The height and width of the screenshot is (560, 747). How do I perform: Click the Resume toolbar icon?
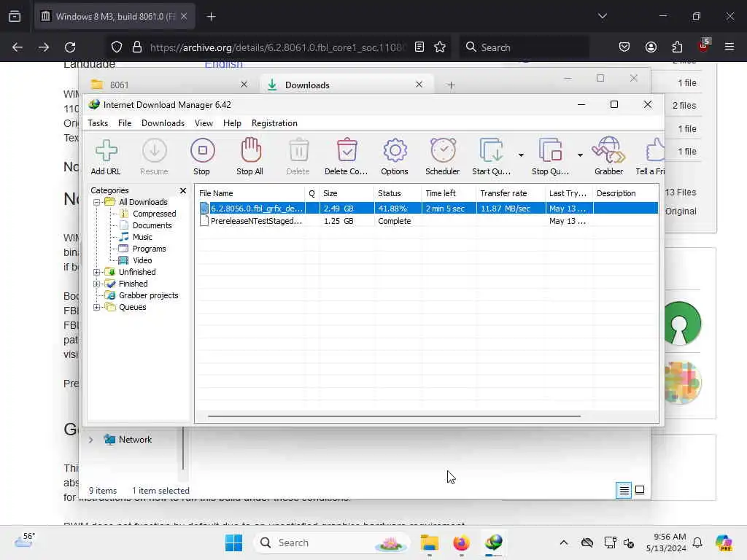154,156
